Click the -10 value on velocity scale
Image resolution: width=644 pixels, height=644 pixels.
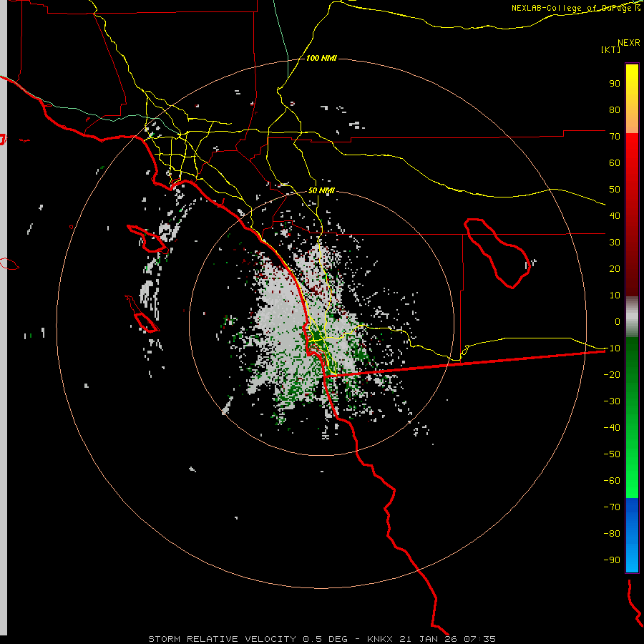(x=612, y=348)
